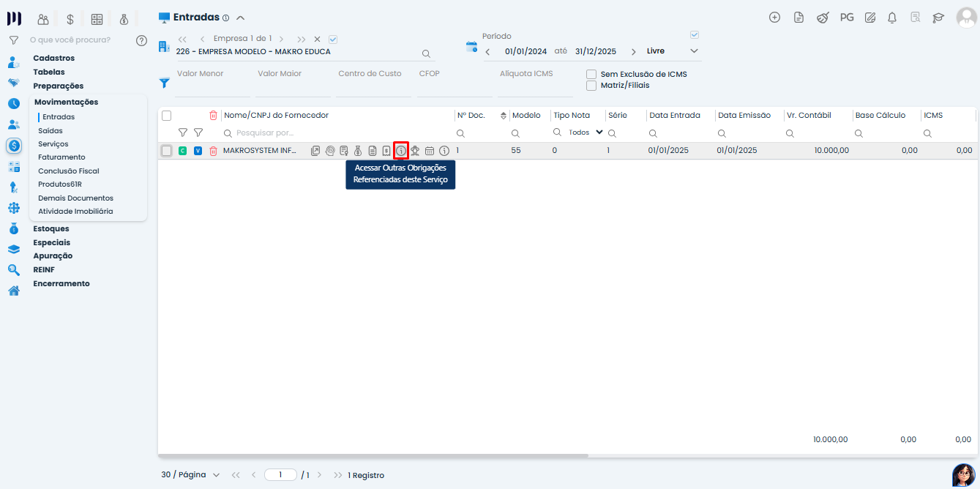
Task: Delete the MAKROSYSTEM row with its trash icon
Action: point(213,151)
